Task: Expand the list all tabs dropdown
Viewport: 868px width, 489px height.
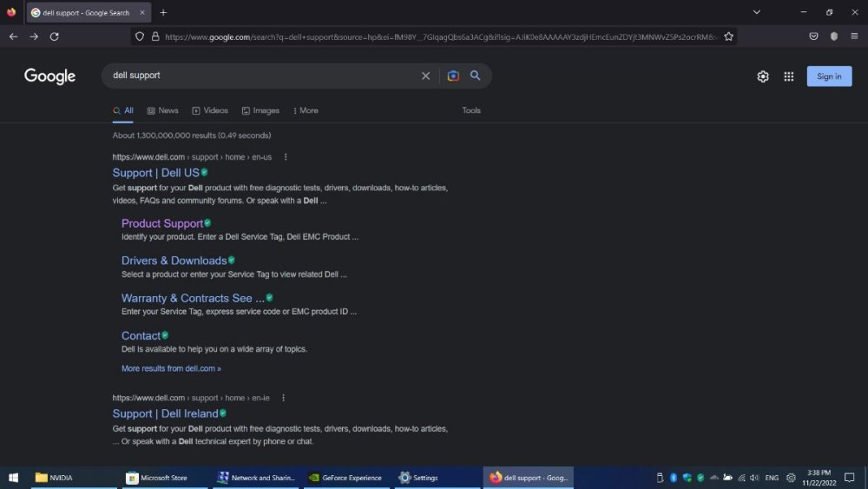Action: coord(756,12)
